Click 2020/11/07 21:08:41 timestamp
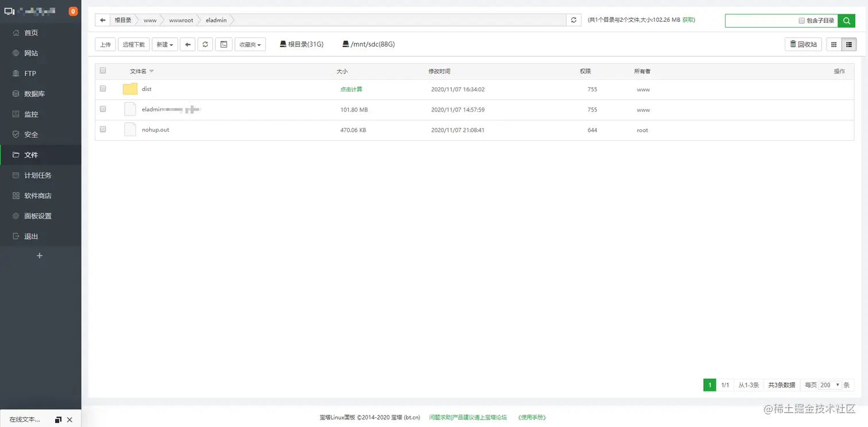Screen dimensions: 868x427 click(x=458, y=130)
